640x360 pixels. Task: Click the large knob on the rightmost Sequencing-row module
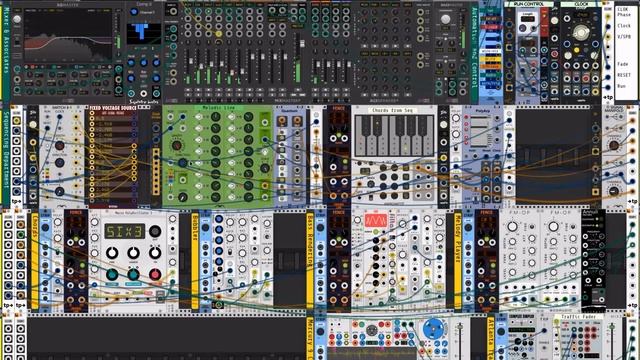click(613, 145)
